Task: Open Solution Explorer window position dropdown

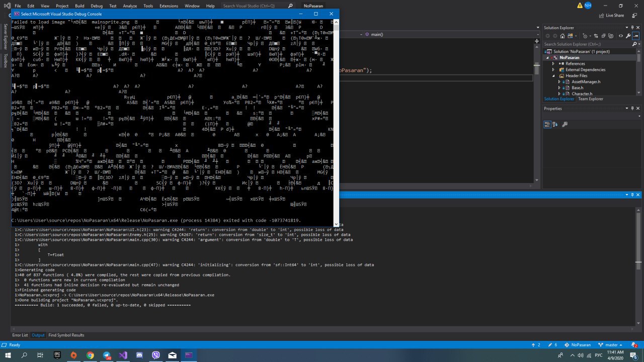Action: (x=626, y=28)
